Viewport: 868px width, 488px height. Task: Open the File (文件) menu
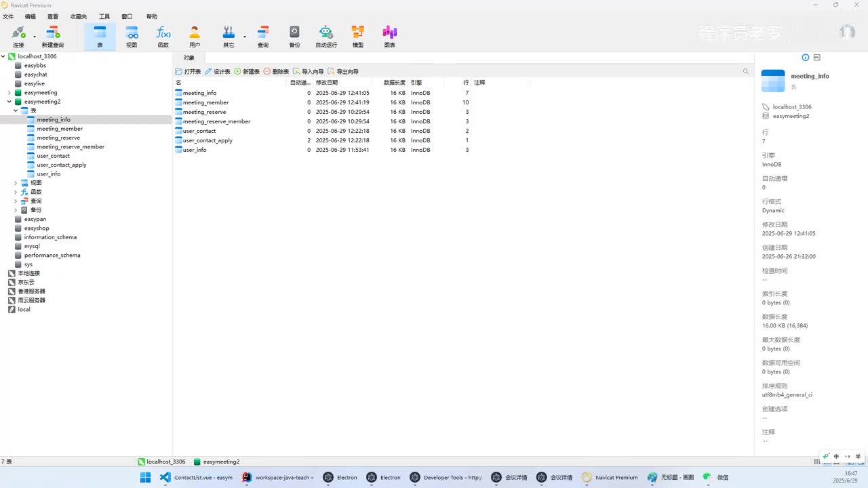[8, 16]
